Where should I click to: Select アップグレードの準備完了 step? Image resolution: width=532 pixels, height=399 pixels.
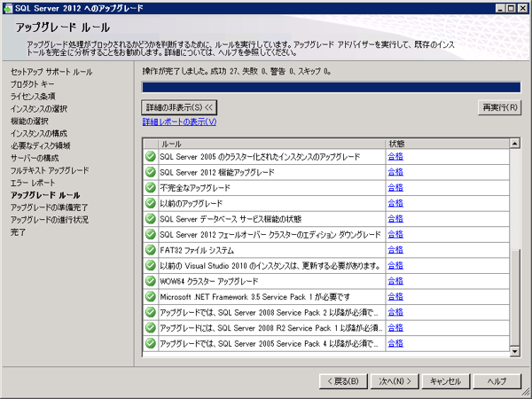[49, 207]
